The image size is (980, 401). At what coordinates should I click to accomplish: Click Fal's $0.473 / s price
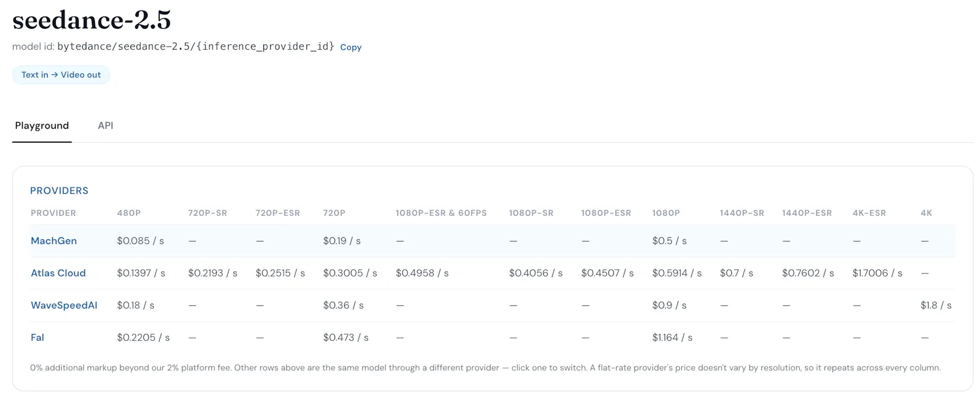coord(346,338)
